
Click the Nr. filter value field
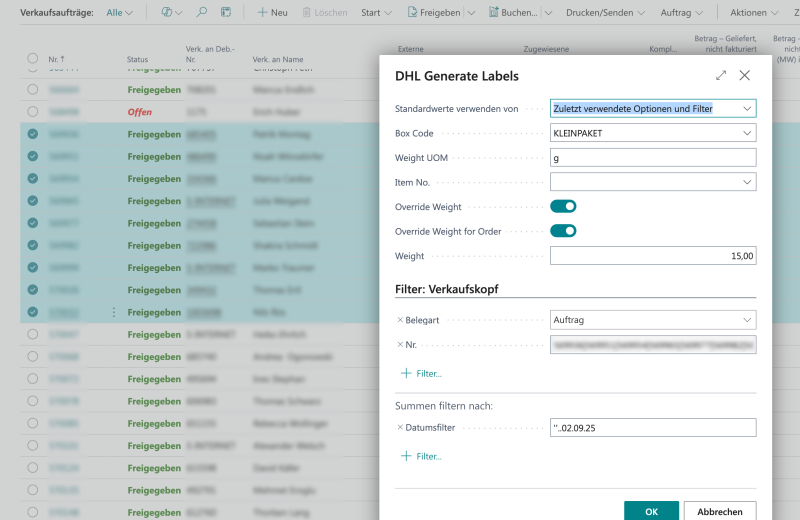[x=653, y=344]
